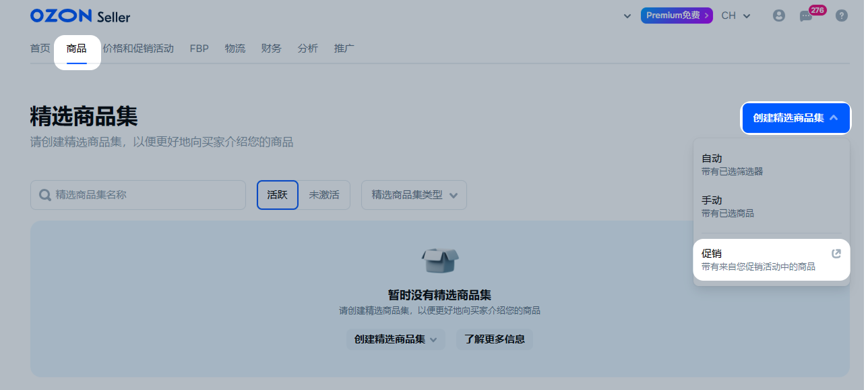Select the 商品 tab
The image size is (868, 390).
tap(77, 49)
